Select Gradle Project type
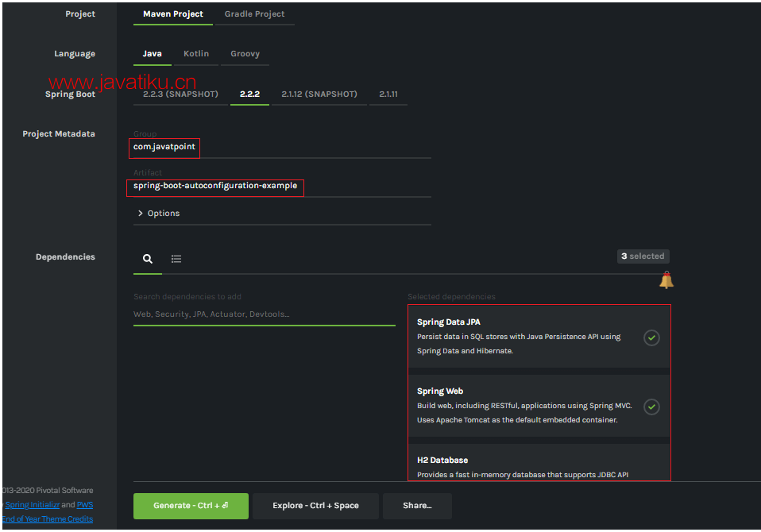 pyautogui.click(x=254, y=14)
